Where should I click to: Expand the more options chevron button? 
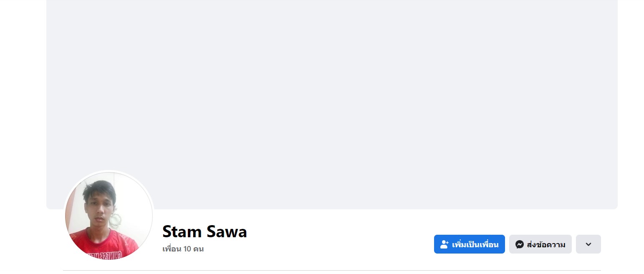point(588,244)
